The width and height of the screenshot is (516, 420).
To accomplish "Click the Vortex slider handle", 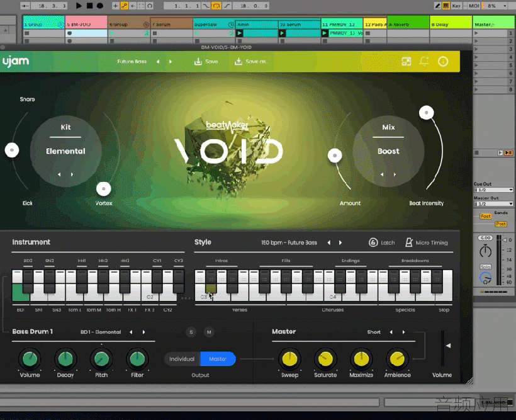I will tap(104, 189).
